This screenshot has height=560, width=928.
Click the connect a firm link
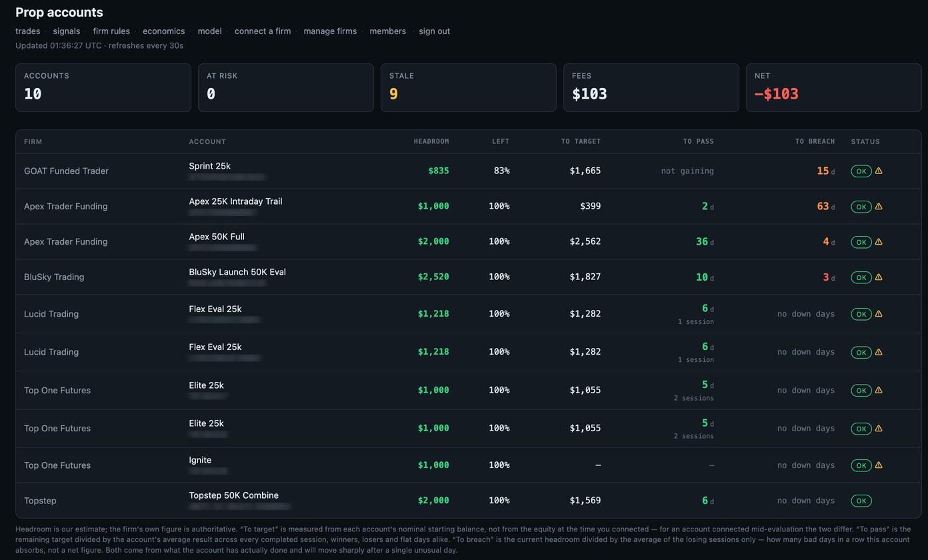tap(263, 31)
